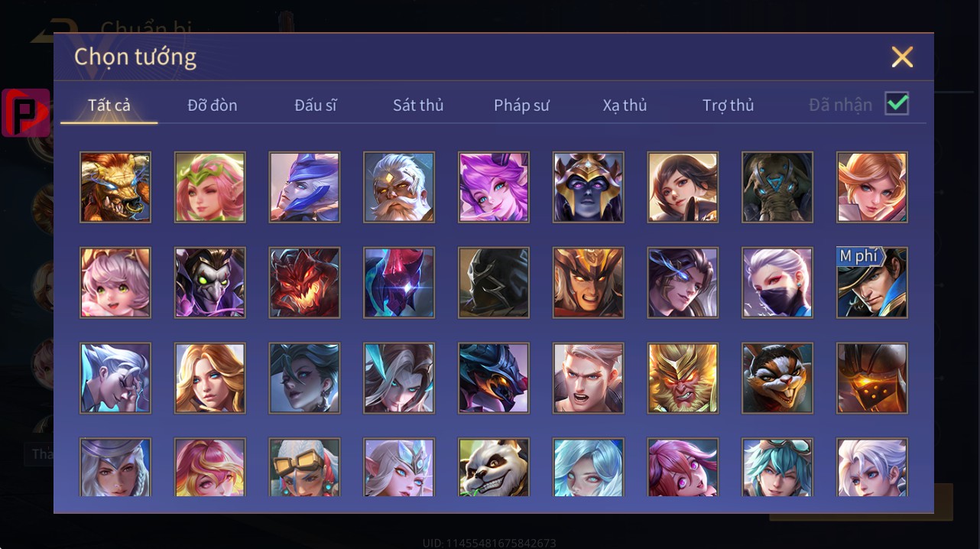Select the golden monkey king hero
This screenshot has height=549, width=980.
(x=683, y=378)
